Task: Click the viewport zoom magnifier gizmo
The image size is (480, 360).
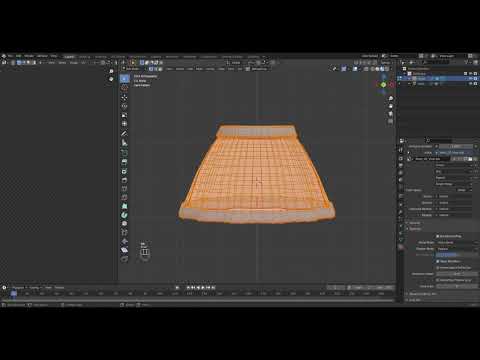Action: tap(391, 98)
